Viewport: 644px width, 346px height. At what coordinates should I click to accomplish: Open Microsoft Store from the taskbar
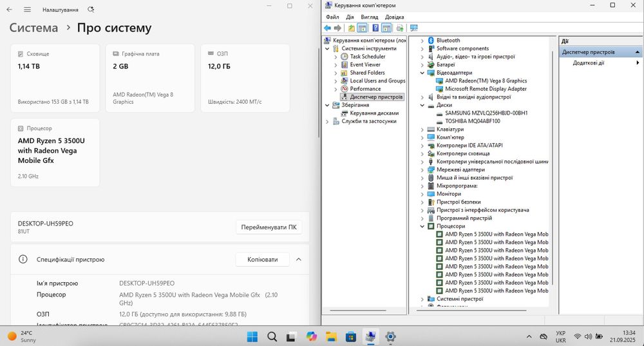point(351,336)
